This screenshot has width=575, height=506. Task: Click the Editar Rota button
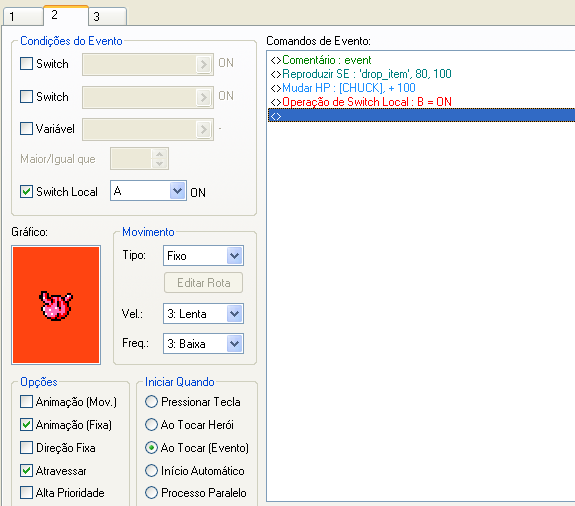point(203,283)
